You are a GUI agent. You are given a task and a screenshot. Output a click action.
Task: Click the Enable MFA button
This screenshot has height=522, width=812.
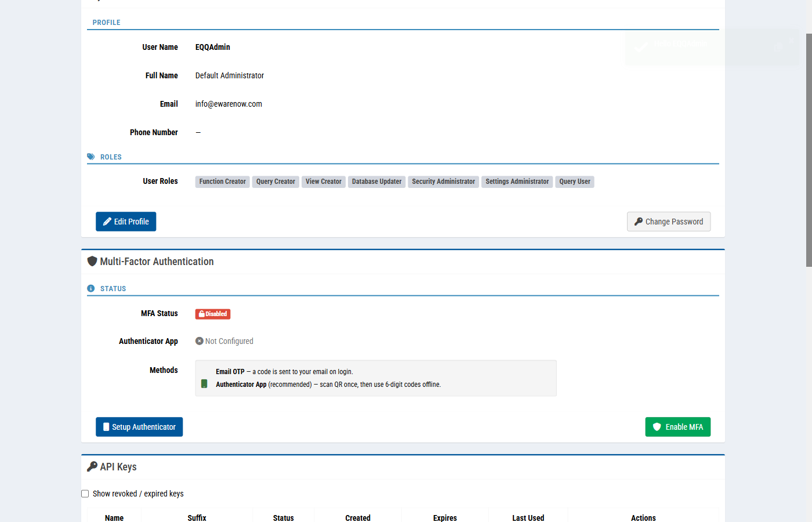pos(677,426)
